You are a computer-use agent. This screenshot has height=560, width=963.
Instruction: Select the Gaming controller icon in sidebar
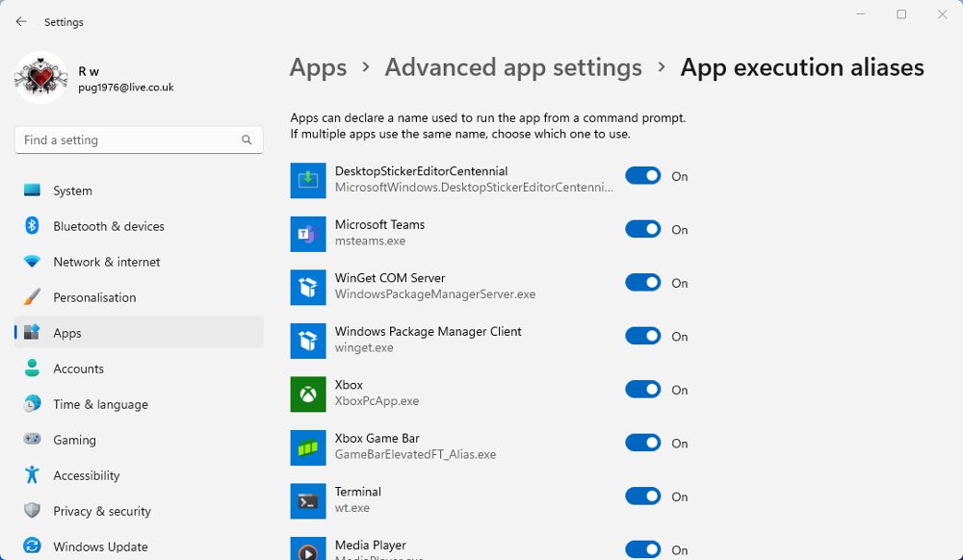[x=34, y=440]
